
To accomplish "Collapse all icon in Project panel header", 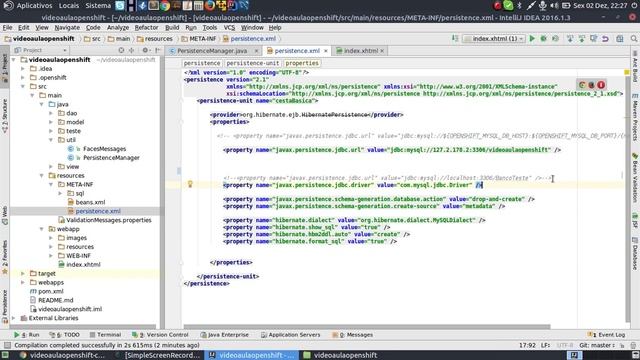I will (131, 50).
